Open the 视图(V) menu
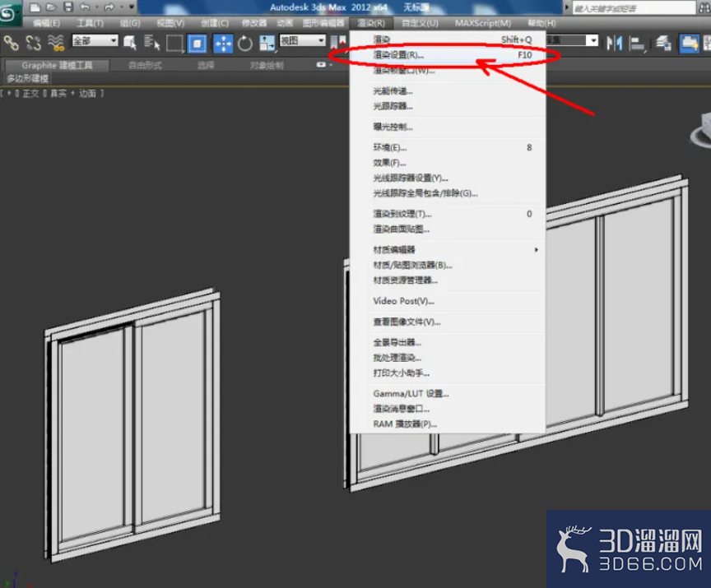 170,23
